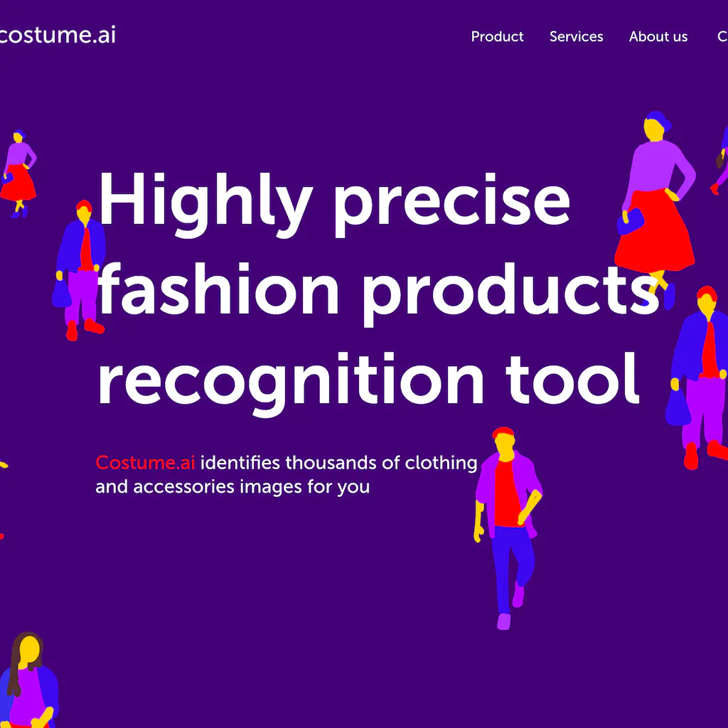
Task: Click the blue handbag of the man on the left
Action: click(61, 294)
